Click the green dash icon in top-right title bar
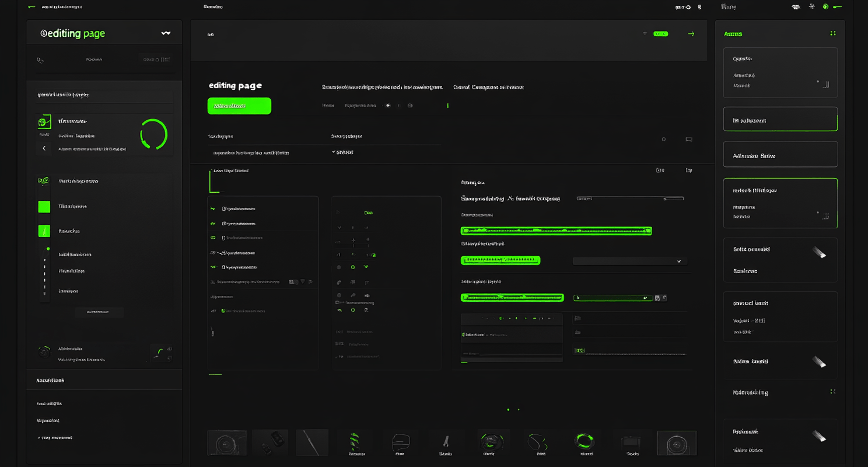868x467 pixels. pyautogui.click(x=838, y=7)
